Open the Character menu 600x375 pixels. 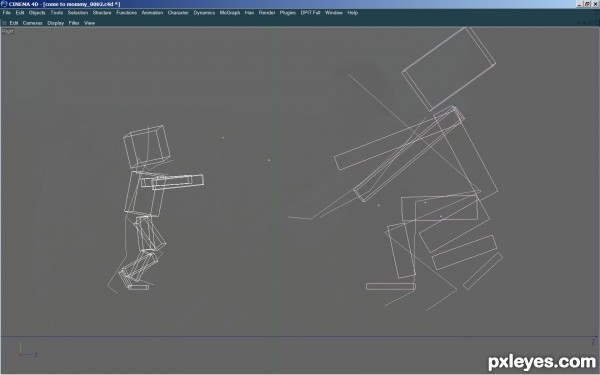tap(178, 13)
